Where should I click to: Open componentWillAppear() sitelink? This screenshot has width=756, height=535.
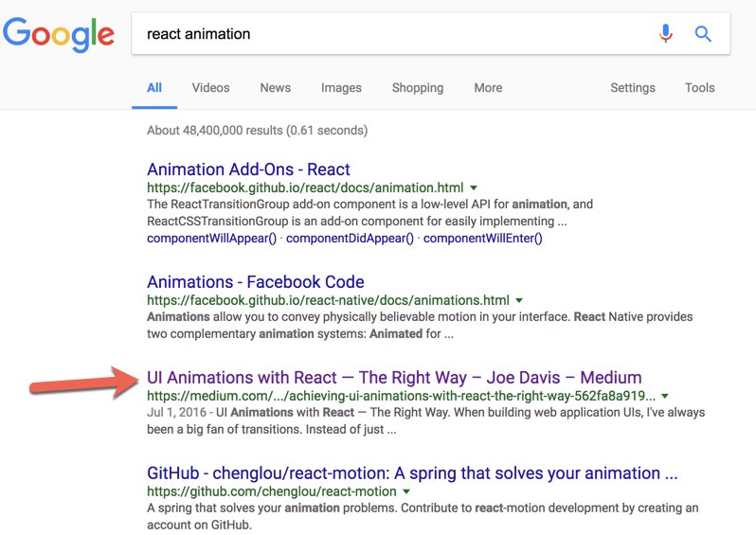(x=211, y=238)
